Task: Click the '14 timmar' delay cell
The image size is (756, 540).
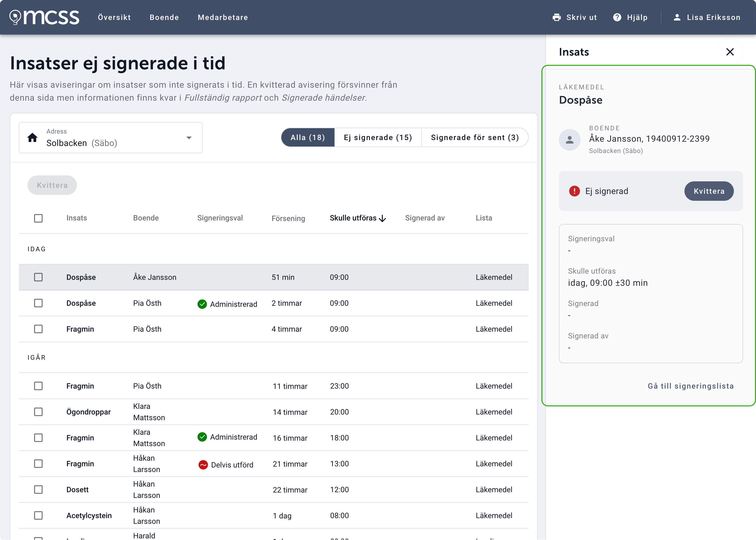Action: pos(290,412)
